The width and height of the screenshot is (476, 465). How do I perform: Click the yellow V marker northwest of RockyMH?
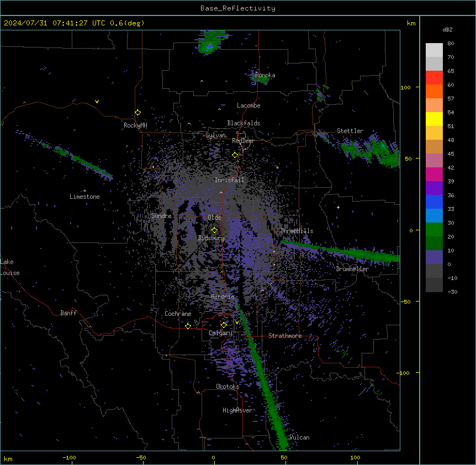[x=97, y=102]
